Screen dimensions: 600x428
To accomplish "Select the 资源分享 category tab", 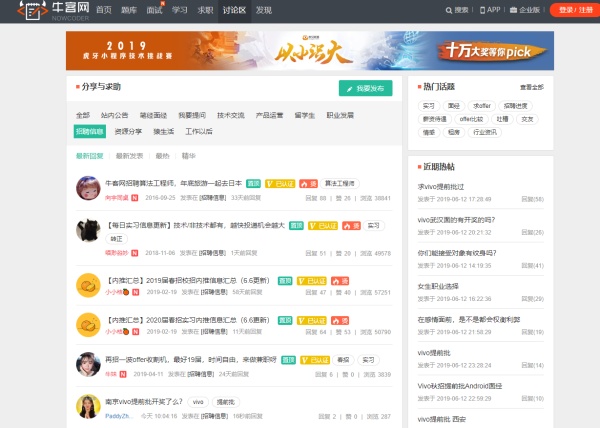I will [x=128, y=132].
